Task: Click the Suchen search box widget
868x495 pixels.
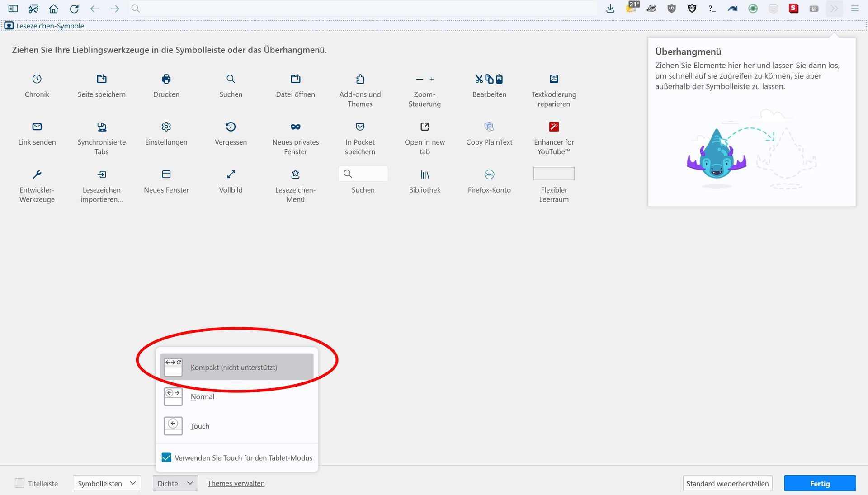Action: pyautogui.click(x=363, y=174)
